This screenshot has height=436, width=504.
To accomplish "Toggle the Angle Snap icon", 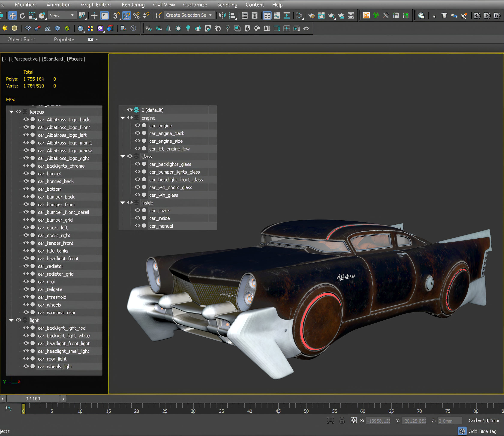I will tap(127, 16).
